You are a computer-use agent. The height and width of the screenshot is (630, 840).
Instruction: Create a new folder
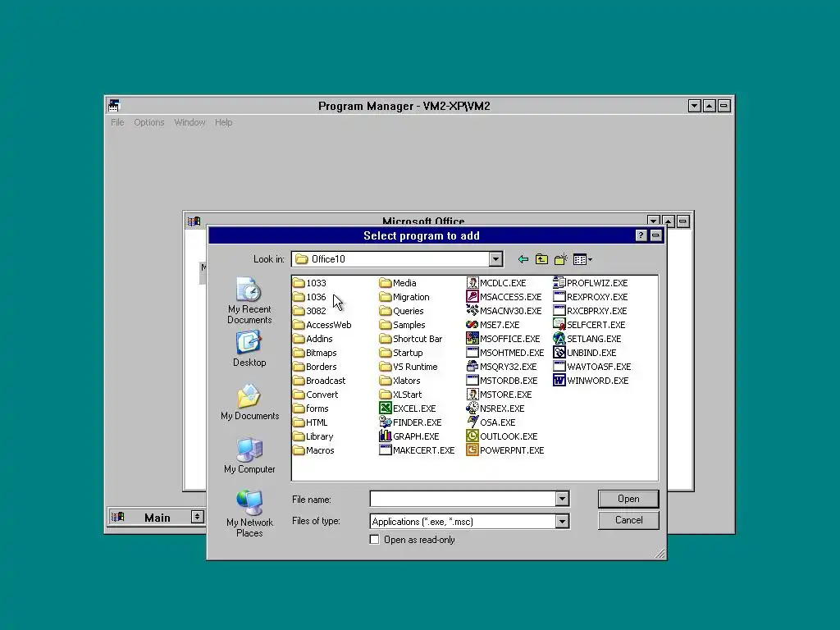coord(561,259)
